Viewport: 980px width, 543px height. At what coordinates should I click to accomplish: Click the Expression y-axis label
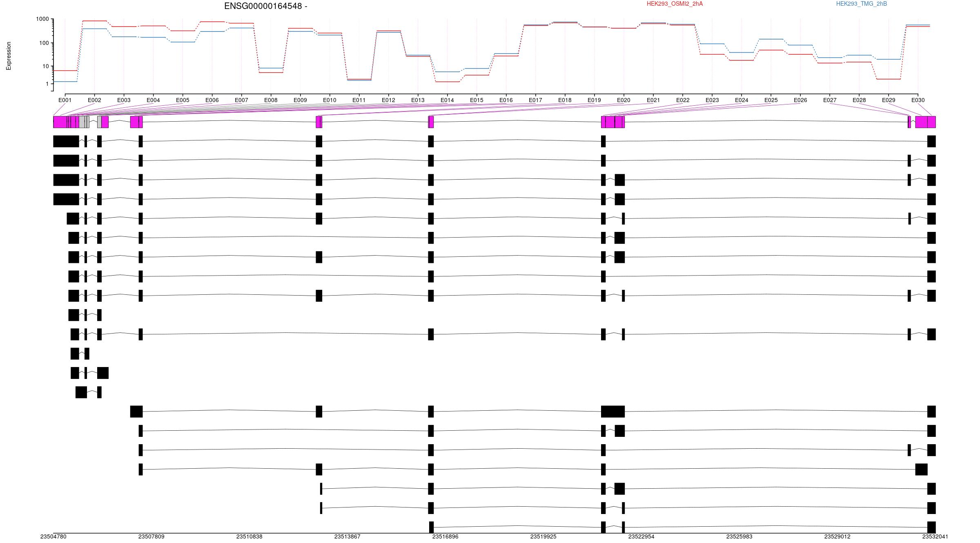point(9,56)
